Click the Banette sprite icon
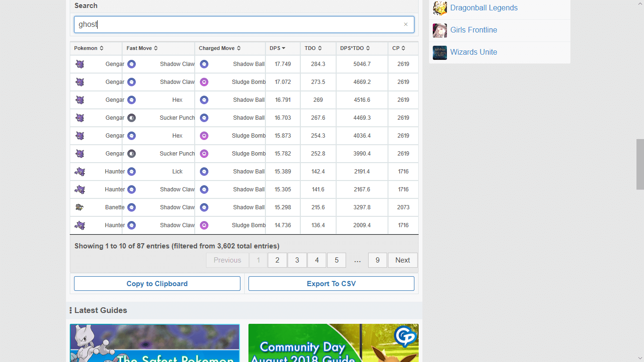 coord(79,207)
